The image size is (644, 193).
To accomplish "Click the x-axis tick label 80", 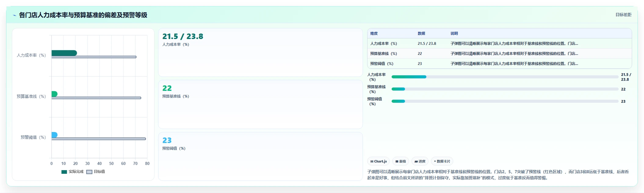I will (147, 163).
